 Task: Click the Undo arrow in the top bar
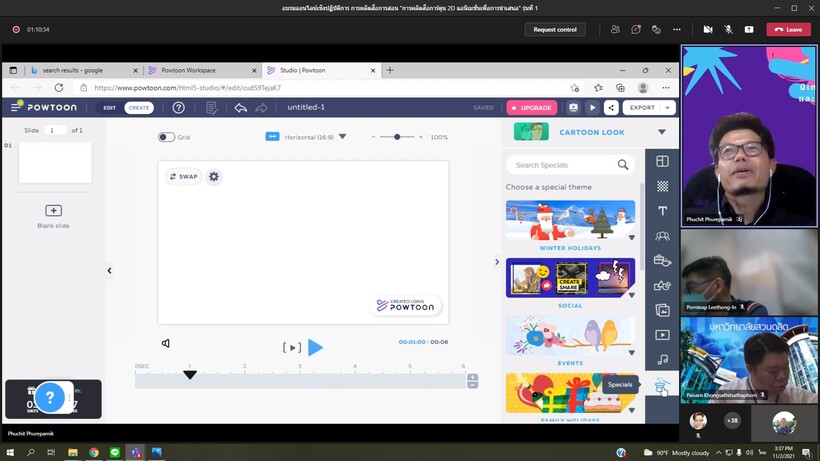click(241, 108)
